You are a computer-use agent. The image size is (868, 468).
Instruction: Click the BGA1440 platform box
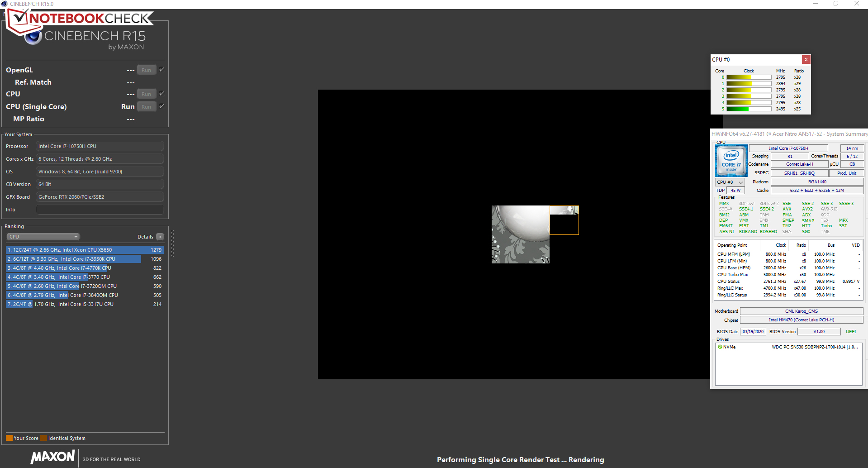click(817, 182)
